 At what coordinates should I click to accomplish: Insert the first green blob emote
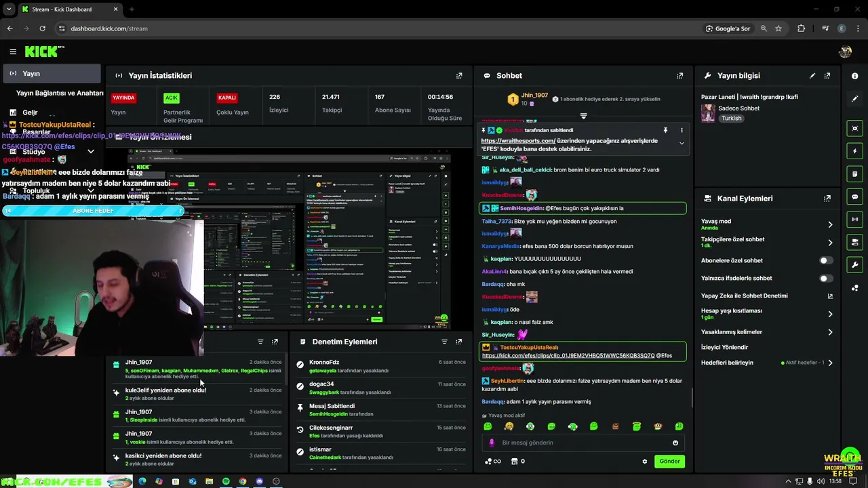click(x=488, y=426)
